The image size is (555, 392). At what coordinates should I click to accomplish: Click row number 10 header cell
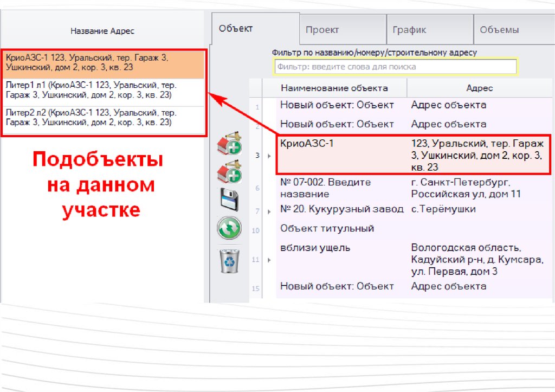pos(256,230)
